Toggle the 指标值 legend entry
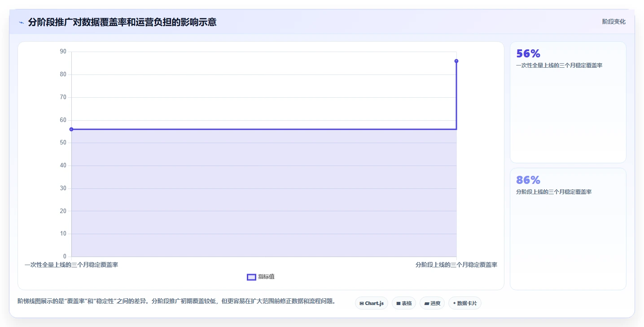This screenshot has height=327, width=644. click(x=261, y=277)
